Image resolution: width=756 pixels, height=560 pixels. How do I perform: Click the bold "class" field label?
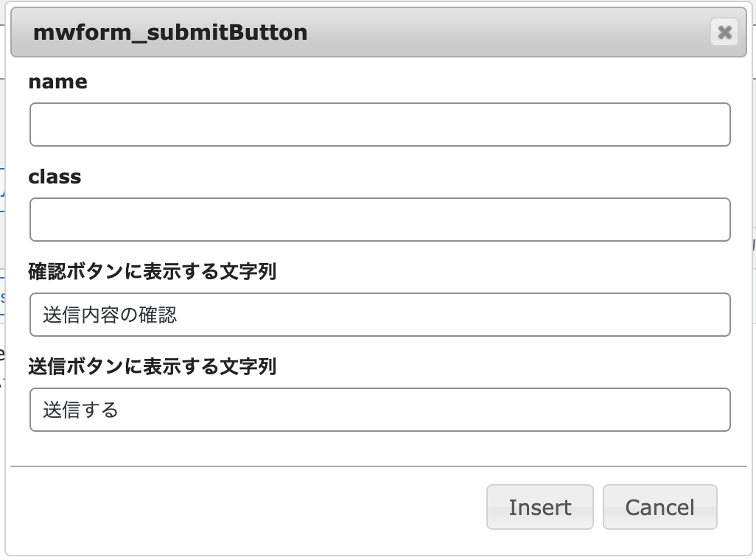tap(55, 177)
